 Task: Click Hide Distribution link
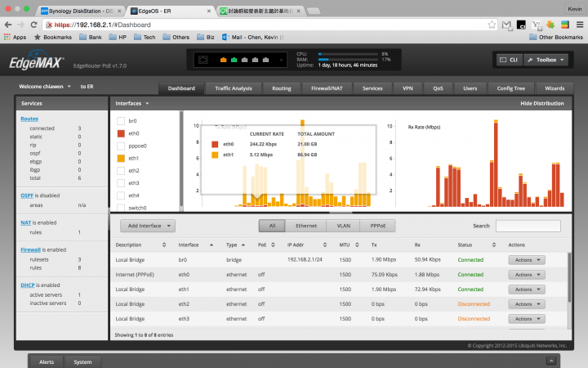pos(542,103)
